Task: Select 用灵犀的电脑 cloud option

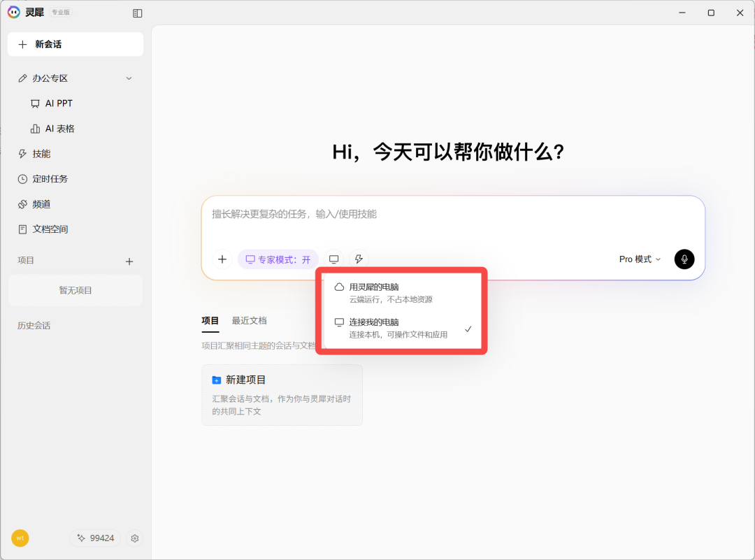Action: pos(403,293)
